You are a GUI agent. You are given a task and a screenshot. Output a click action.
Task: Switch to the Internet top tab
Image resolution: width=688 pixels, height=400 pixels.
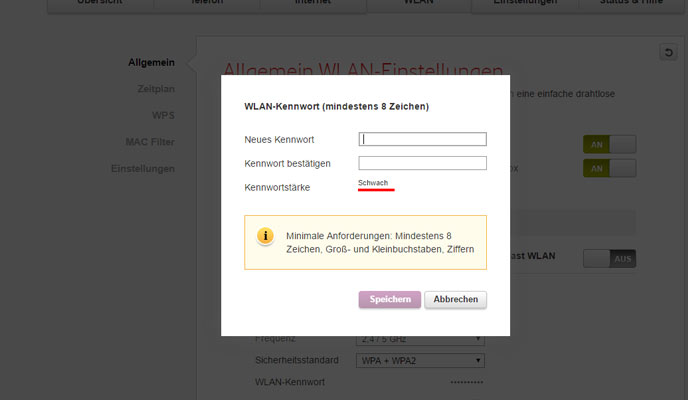[x=312, y=3]
